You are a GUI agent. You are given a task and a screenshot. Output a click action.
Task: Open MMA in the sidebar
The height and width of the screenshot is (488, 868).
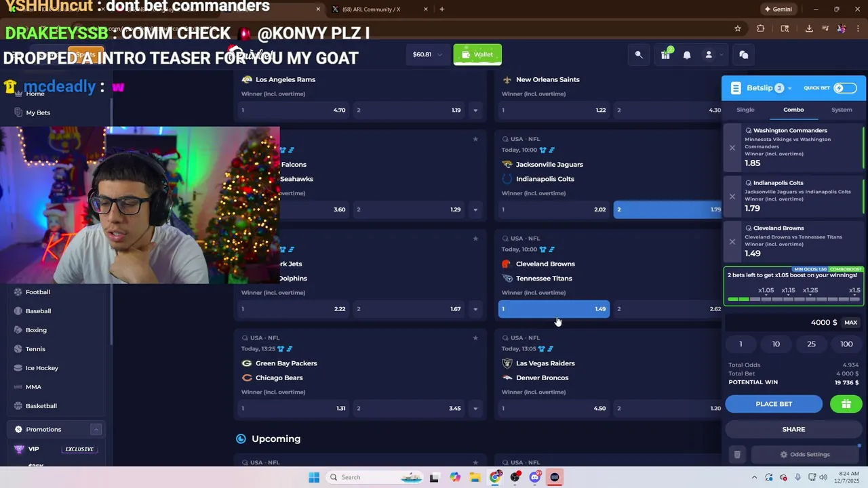coord(33,387)
